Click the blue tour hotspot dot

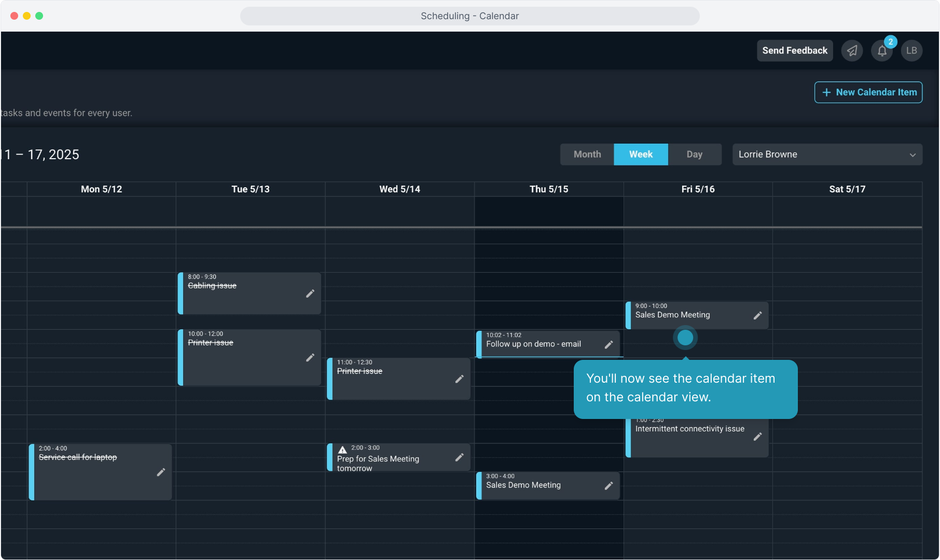coord(685,338)
